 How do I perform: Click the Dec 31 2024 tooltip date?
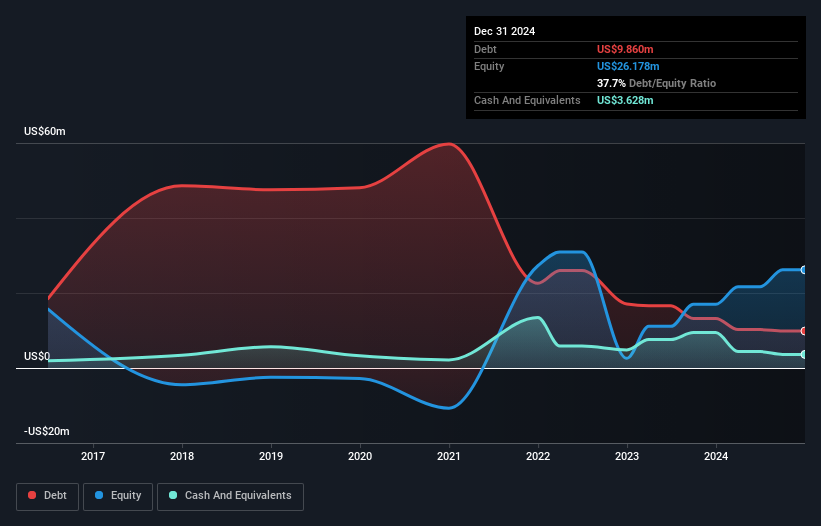coord(504,31)
